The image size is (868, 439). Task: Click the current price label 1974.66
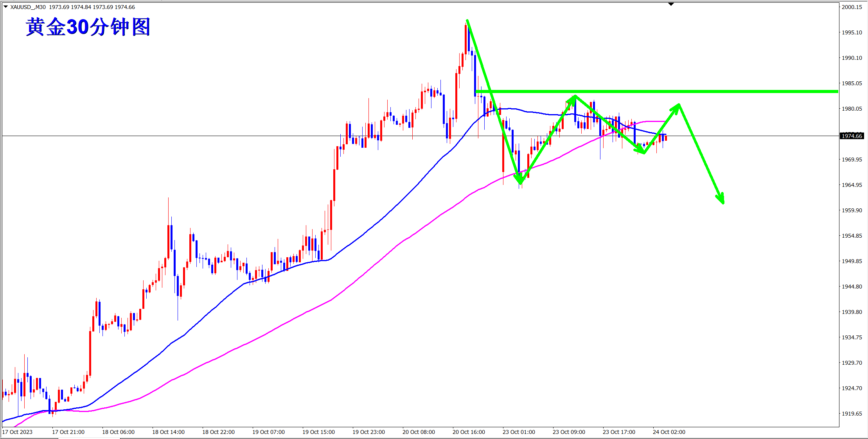pyautogui.click(x=852, y=136)
